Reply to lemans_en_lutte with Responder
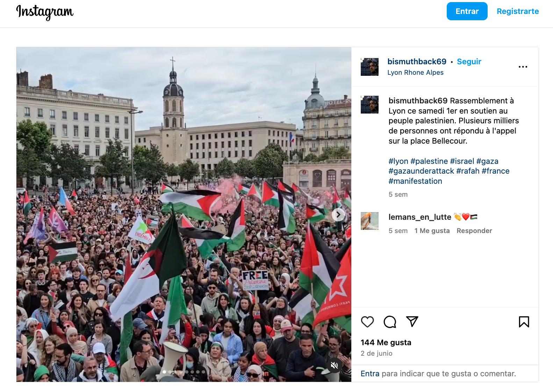 474,231
